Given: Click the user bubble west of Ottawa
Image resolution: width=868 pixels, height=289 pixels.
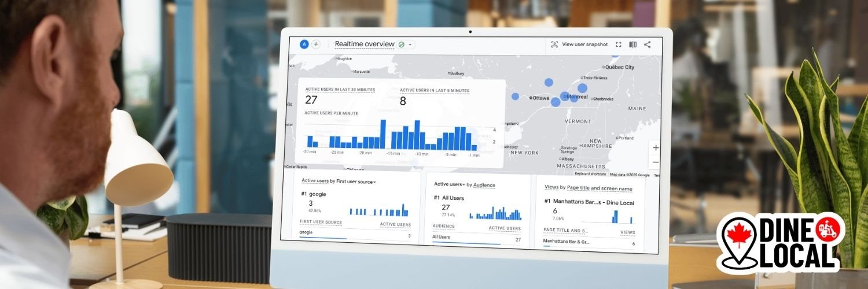Looking at the screenshot, I should click(515, 97).
